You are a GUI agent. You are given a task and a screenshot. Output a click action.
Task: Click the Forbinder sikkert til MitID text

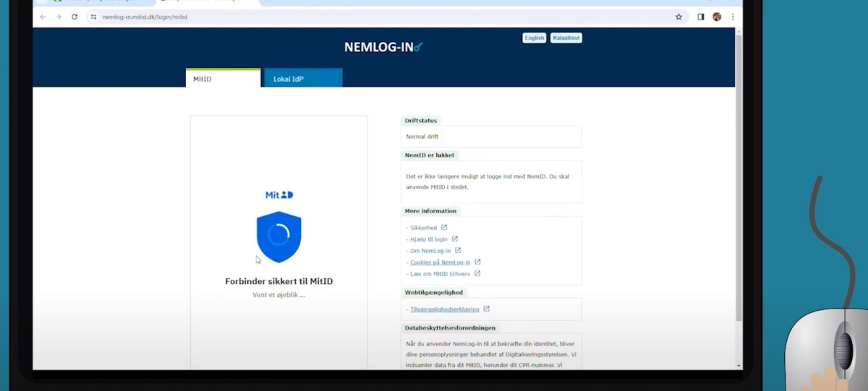tap(279, 281)
